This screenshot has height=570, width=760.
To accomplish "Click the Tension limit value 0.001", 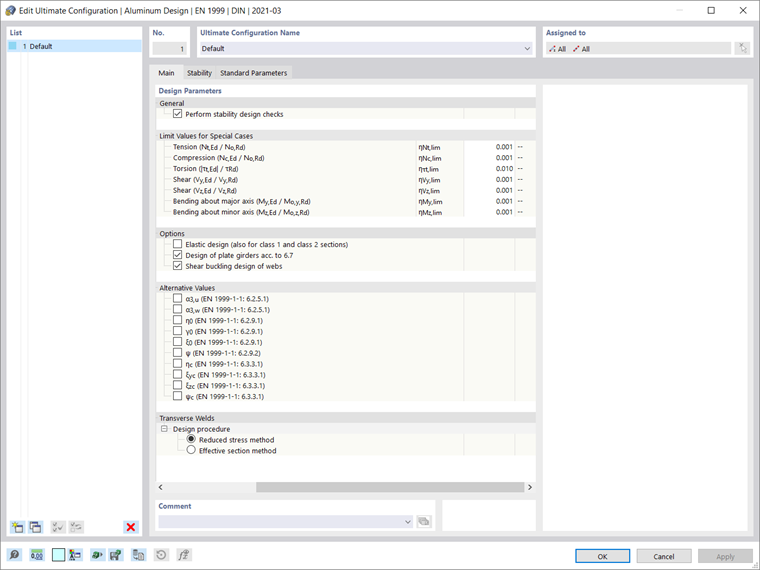I will coord(489,147).
